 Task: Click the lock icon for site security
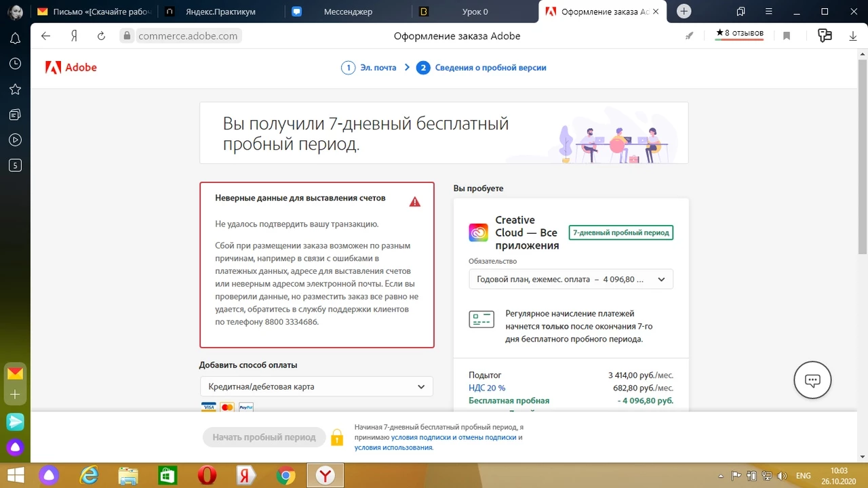[x=125, y=36]
